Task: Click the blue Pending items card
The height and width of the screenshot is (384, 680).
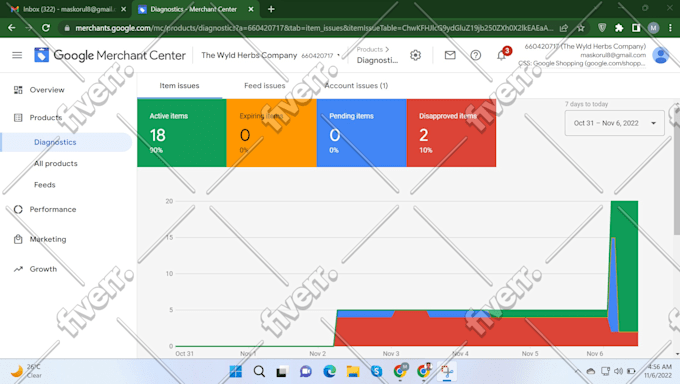Action: [x=362, y=133]
